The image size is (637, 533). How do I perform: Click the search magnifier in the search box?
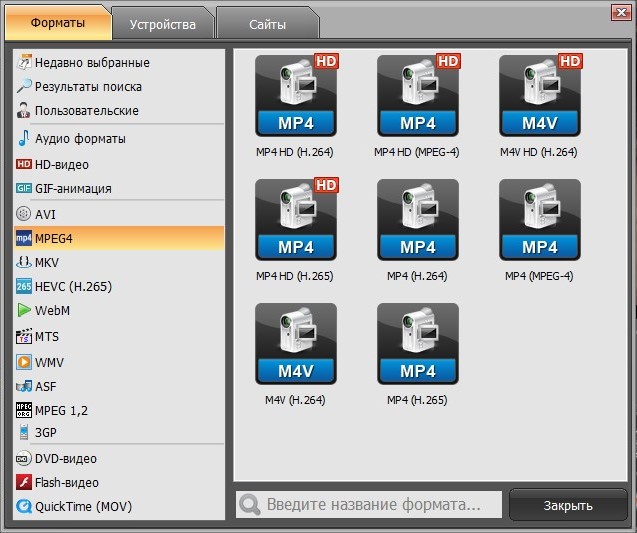pyautogui.click(x=250, y=505)
